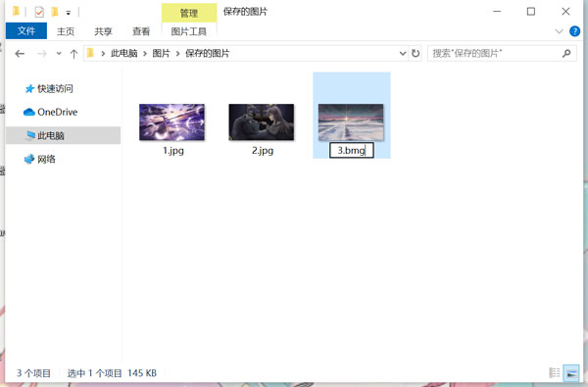Select the 管理 contextual tab

click(x=189, y=13)
